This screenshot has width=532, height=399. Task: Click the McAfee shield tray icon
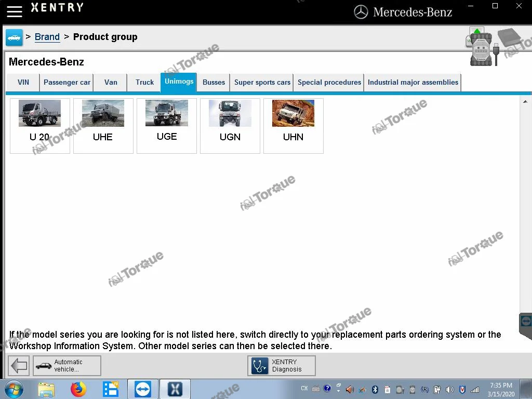click(x=462, y=390)
